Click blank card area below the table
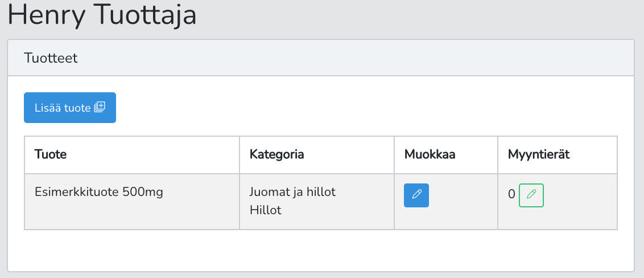Viewport: 644px width, 278px height. (x=320, y=250)
